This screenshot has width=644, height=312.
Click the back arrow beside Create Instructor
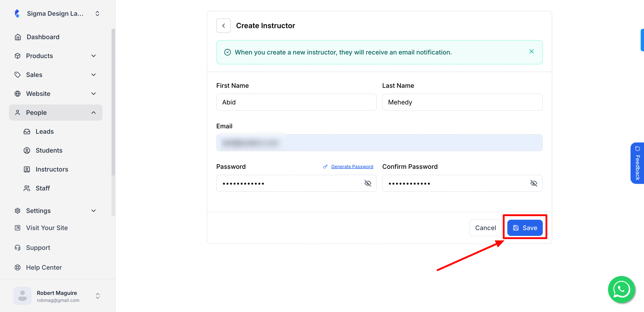point(223,26)
